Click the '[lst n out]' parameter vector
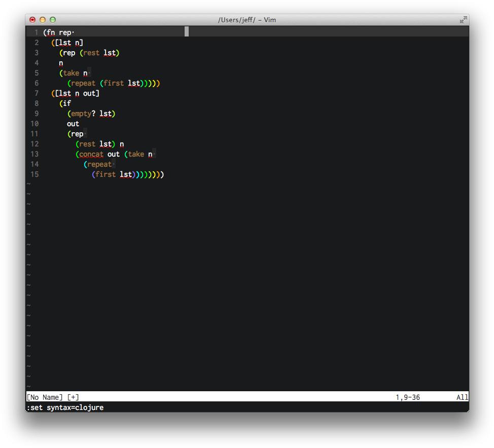Screen dimensions: 494x448 (77, 94)
